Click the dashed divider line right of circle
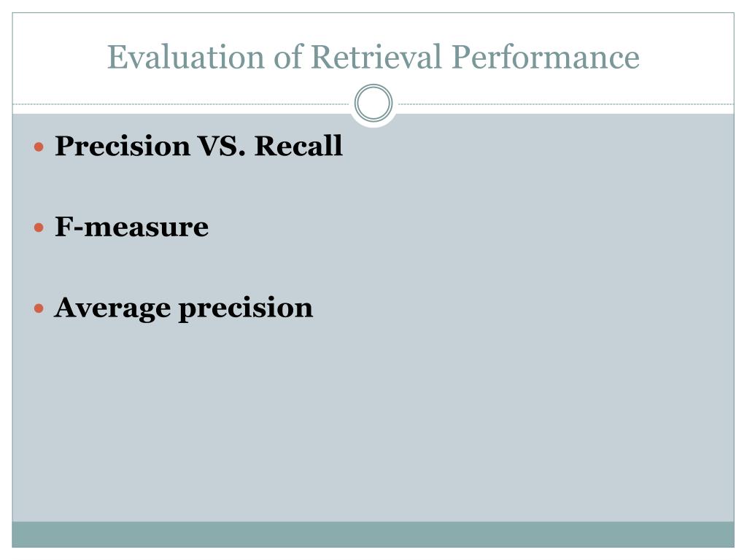 pos(566,104)
